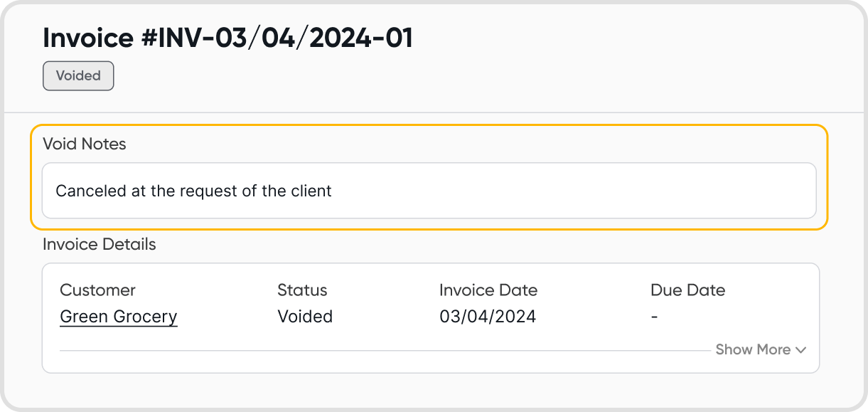Click the "Canceled at the request" note text
The image size is (868, 412).
(193, 191)
